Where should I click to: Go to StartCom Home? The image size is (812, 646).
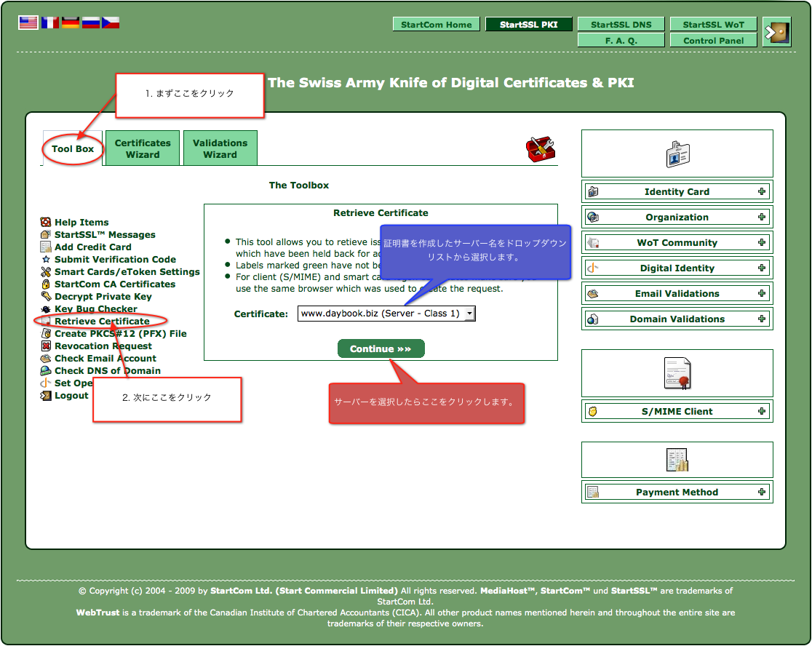point(437,24)
